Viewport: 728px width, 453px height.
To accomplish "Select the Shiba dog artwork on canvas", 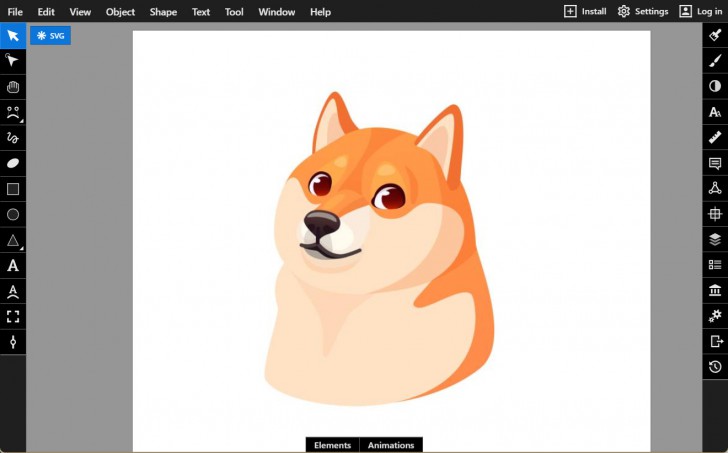I will click(379, 248).
